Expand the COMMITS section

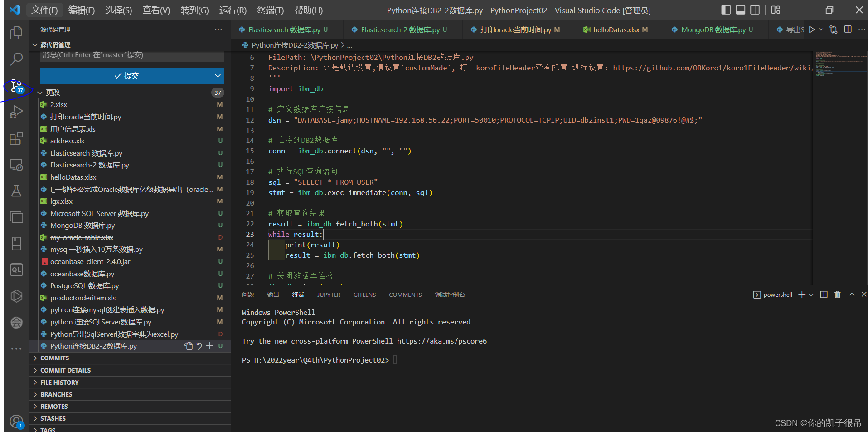coord(55,358)
